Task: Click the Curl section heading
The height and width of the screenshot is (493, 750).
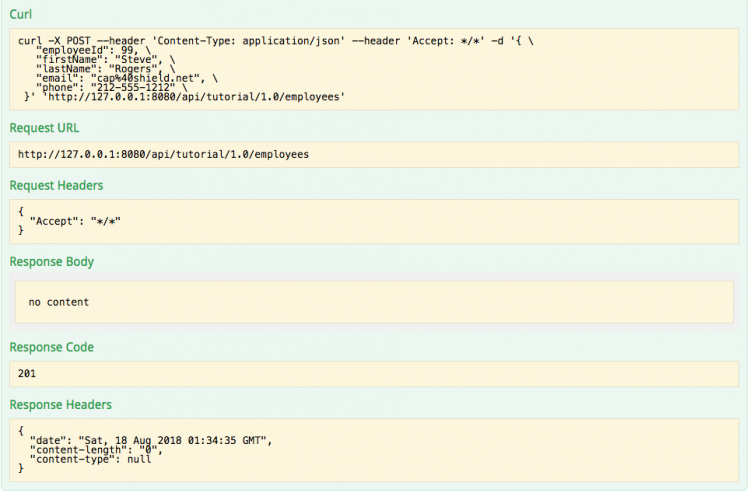Action: pyautogui.click(x=21, y=14)
